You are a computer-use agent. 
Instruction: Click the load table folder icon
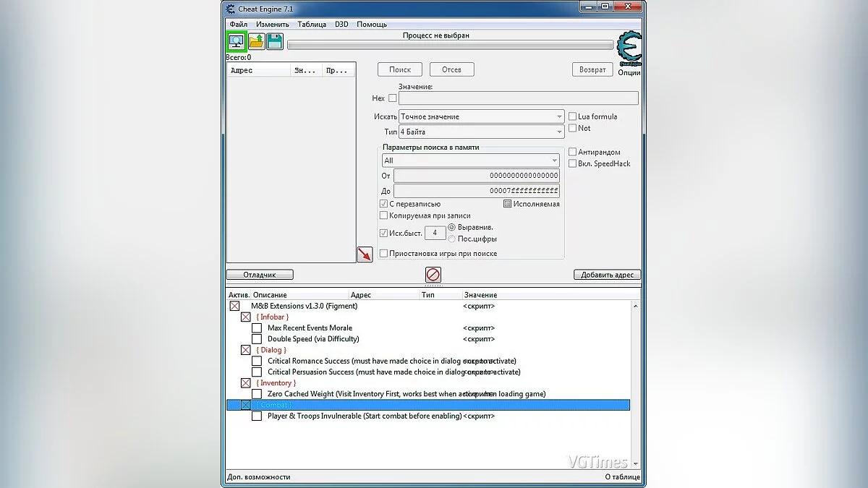pyautogui.click(x=256, y=41)
